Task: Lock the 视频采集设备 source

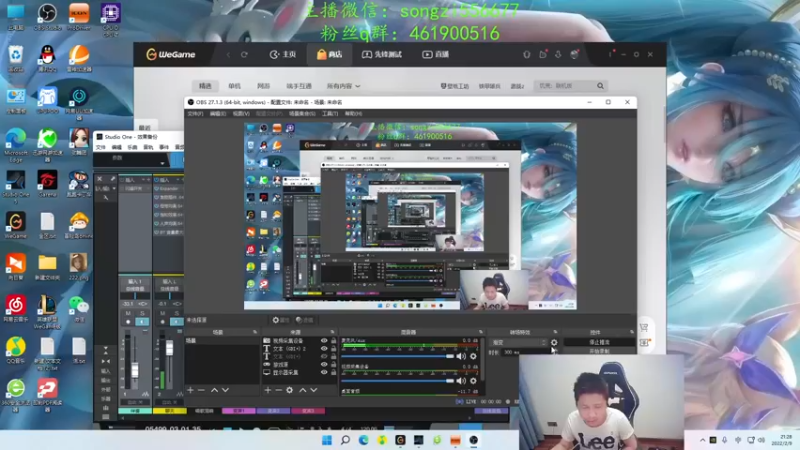Action: 334,341
